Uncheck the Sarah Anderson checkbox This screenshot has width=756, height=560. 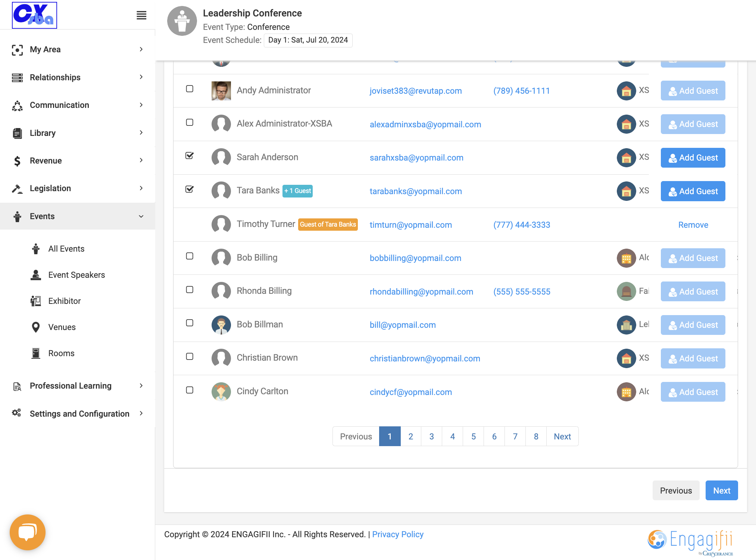click(x=190, y=156)
